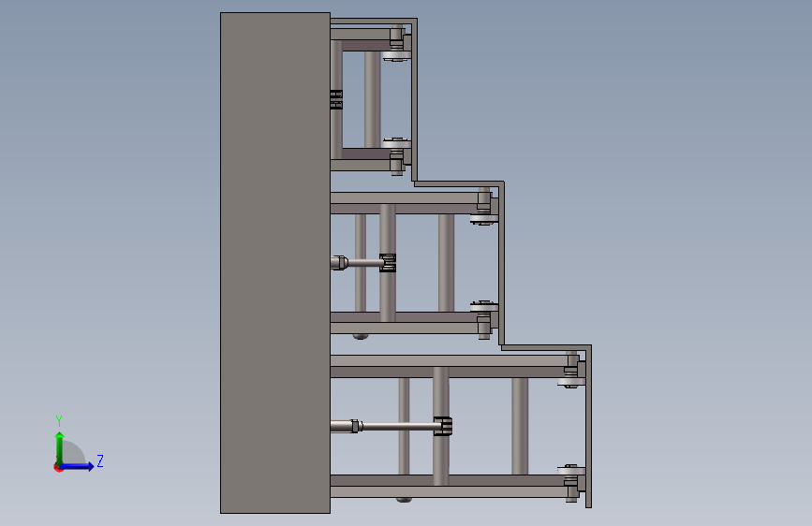
Task: Click the green Y axis arrow on triad
Action: click(x=60, y=447)
